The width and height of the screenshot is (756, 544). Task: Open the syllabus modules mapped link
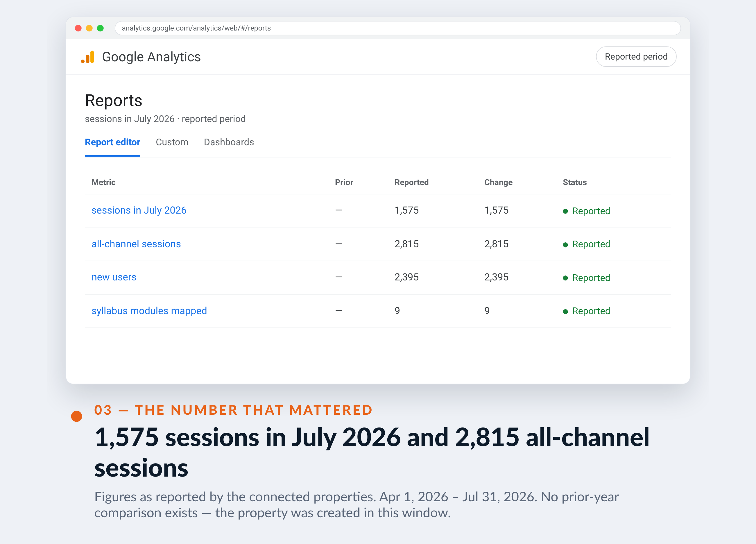click(x=149, y=311)
